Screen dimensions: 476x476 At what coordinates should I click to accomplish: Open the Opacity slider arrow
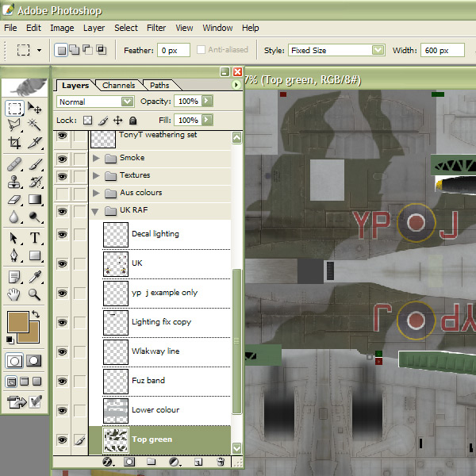point(207,101)
